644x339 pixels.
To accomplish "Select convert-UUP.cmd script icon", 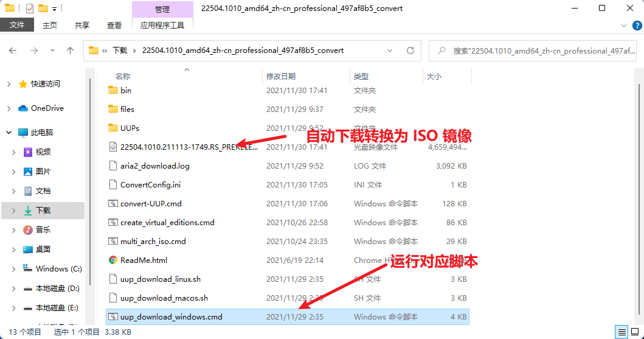I will pos(113,203).
